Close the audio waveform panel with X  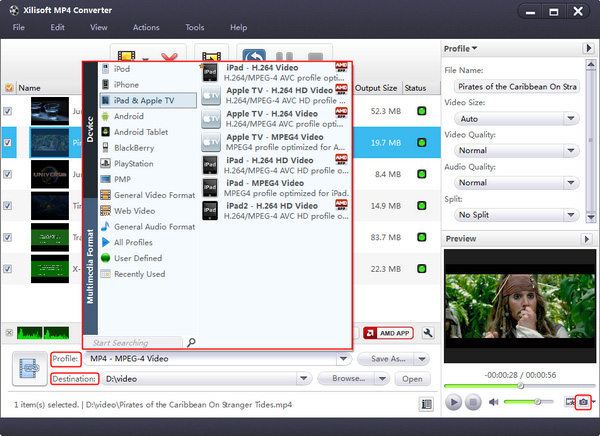[9, 333]
